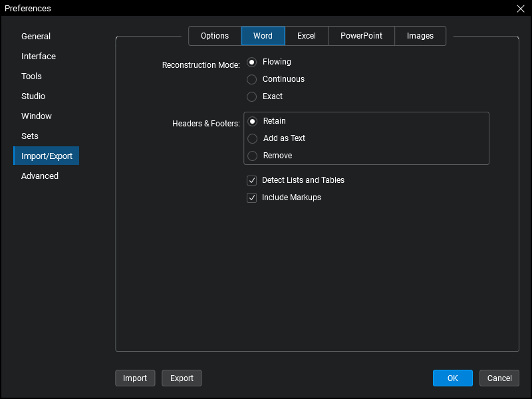Switch to the Options tab
The width and height of the screenshot is (532, 399).
215,36
